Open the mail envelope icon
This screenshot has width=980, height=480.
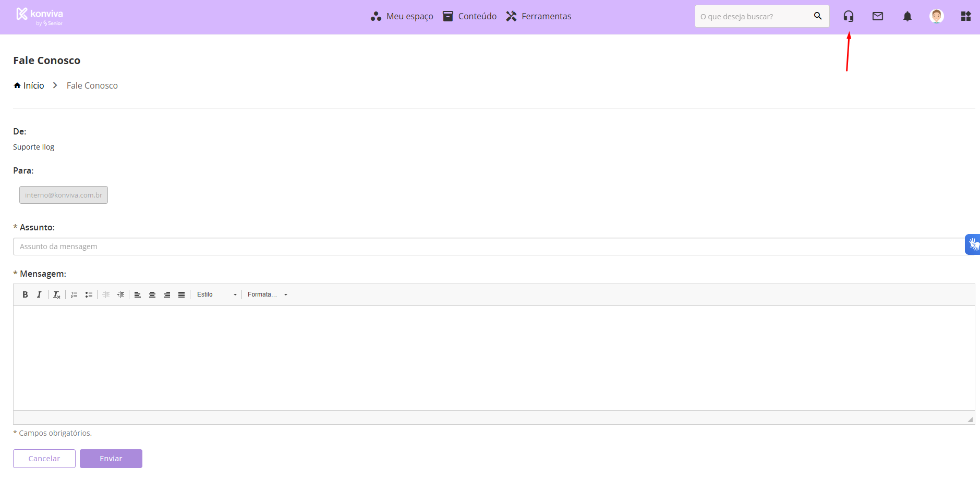[878, 17]
